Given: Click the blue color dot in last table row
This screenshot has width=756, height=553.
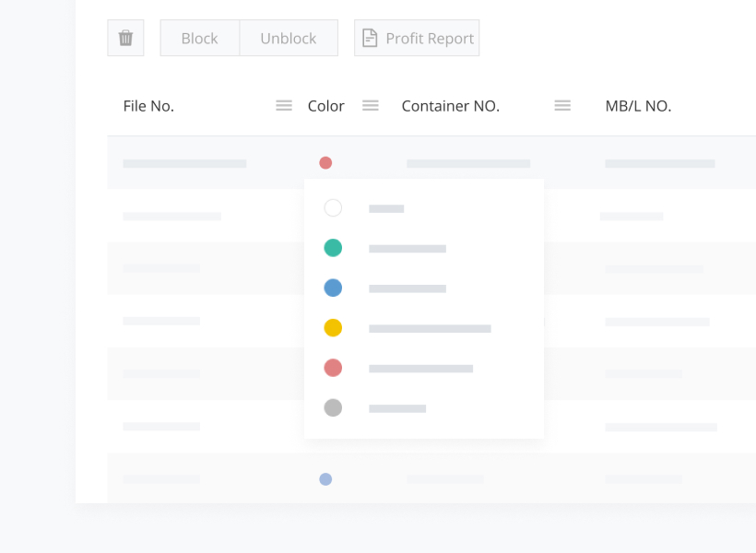Looking at the screenshot, I should click(x=325, y=479).
